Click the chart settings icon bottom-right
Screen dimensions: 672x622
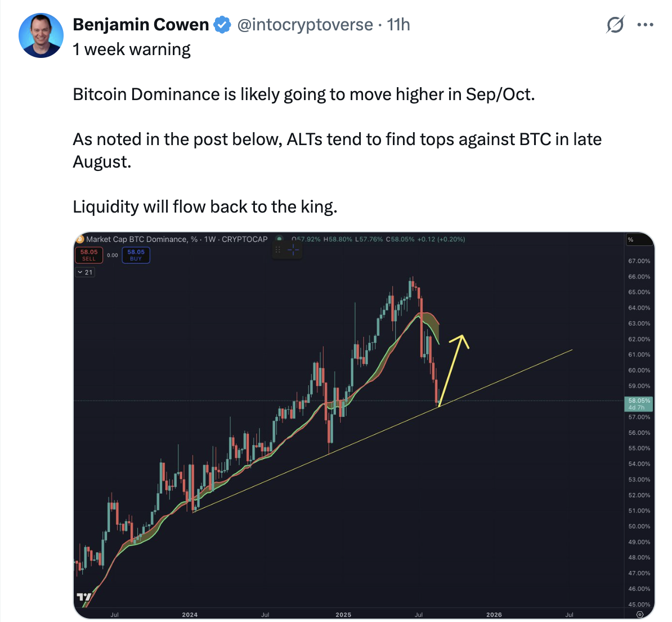(x=639, y=614)
